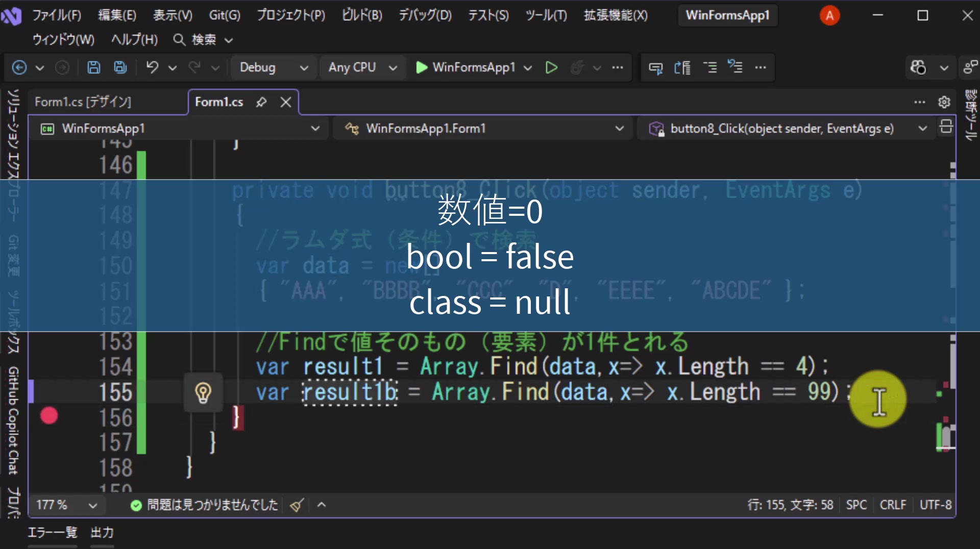980x549 pixels.
Task: Expand the status bar up-chevron next to broom
Action: point(322,505)
